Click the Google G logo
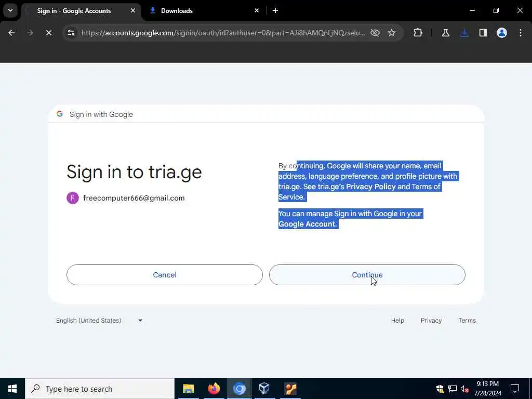Screen dimensions: 532x399 60,114
